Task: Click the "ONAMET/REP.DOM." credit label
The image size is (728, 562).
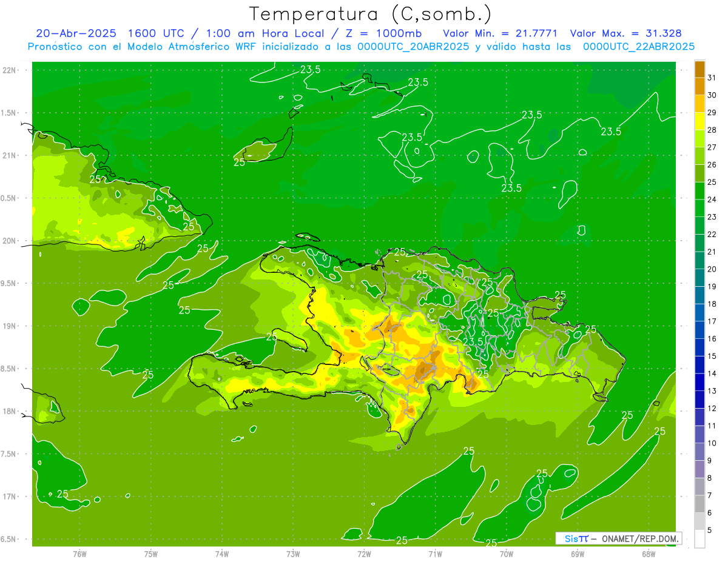Action: [639, 538]
